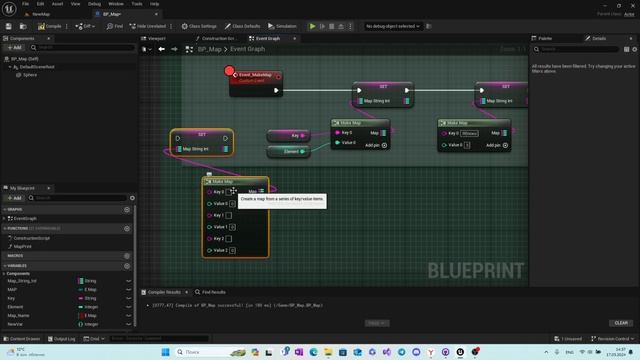The height and width of the screenshot is (360, 640).
Task: Open the Debug menu
Action: (x=94, y=4)
